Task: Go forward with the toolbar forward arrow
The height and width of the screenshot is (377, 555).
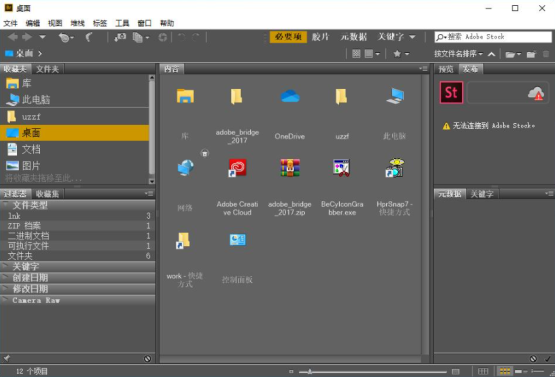Action: 27,37
